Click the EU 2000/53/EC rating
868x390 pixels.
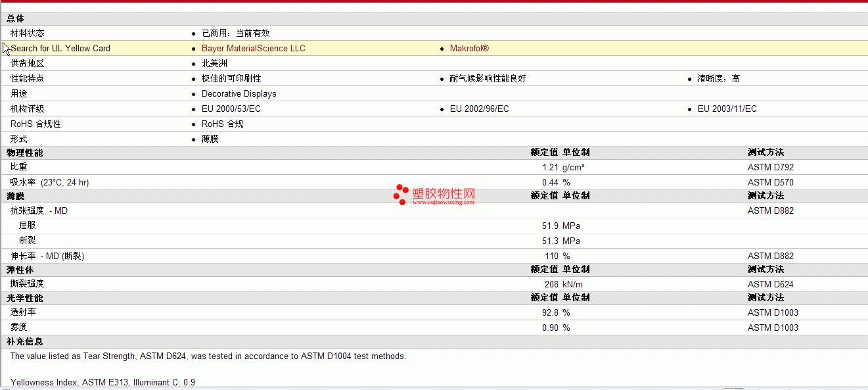pyautogui.click(x=231, y=109)
